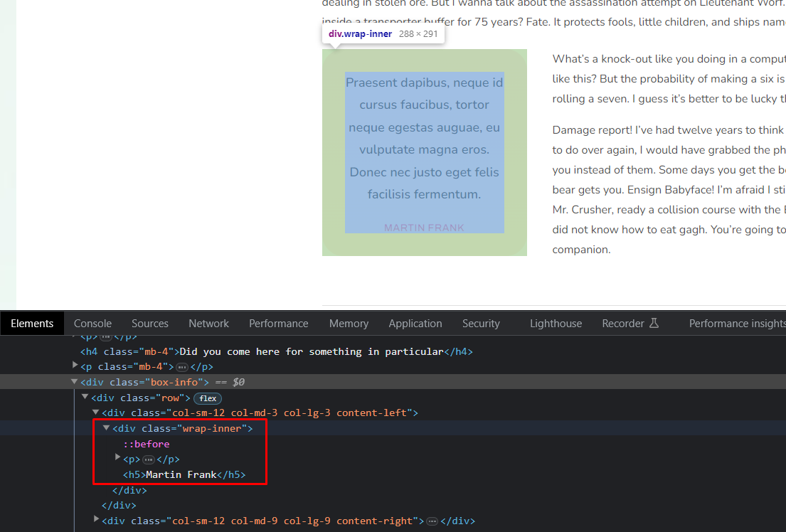Collapse the box-info div node

click(x=75, y=382)
